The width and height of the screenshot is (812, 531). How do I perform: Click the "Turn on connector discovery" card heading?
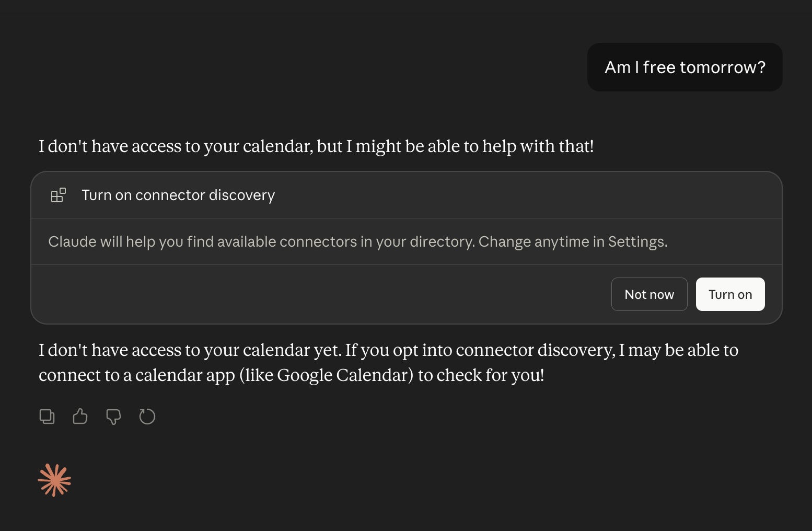[178, 195]
